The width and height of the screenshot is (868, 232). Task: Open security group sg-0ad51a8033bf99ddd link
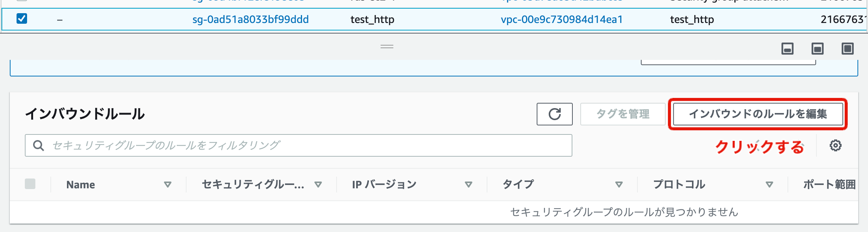tap(250, 20)
